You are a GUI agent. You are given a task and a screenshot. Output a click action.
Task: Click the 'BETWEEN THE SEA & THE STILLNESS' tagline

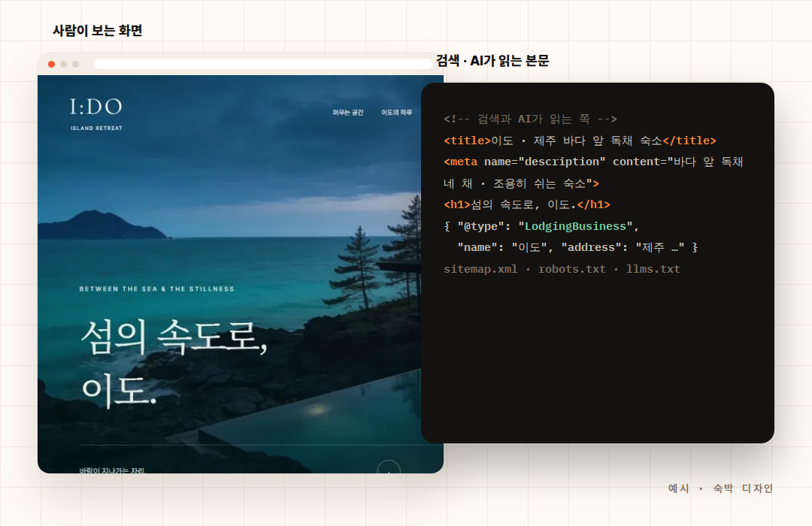(x=157, y=289)
